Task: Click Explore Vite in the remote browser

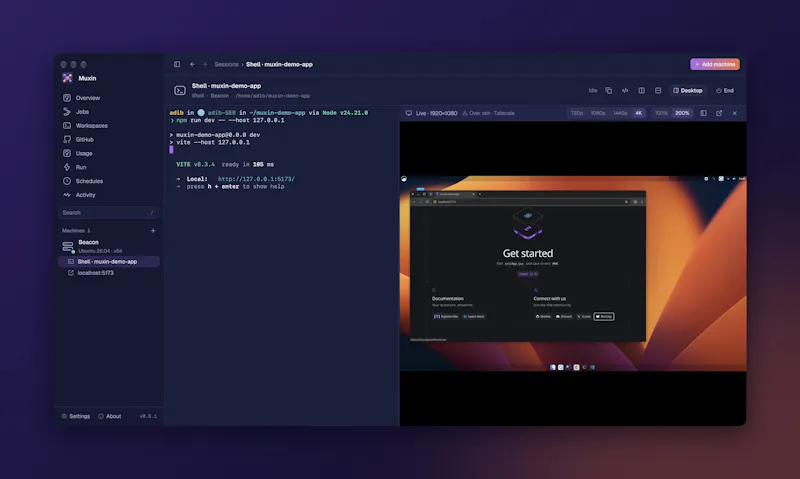Action: tap(446, 316)
